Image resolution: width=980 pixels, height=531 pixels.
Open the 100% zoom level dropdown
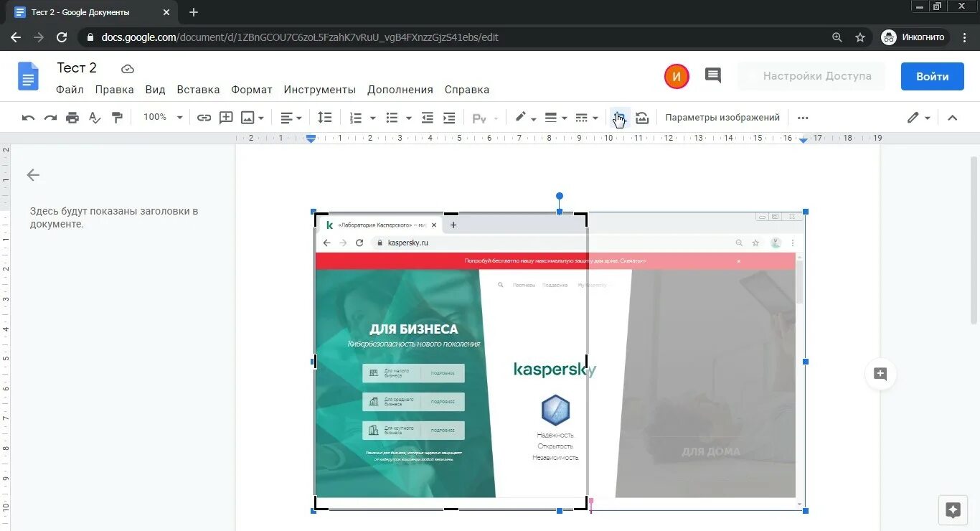[x=163, y=118]
